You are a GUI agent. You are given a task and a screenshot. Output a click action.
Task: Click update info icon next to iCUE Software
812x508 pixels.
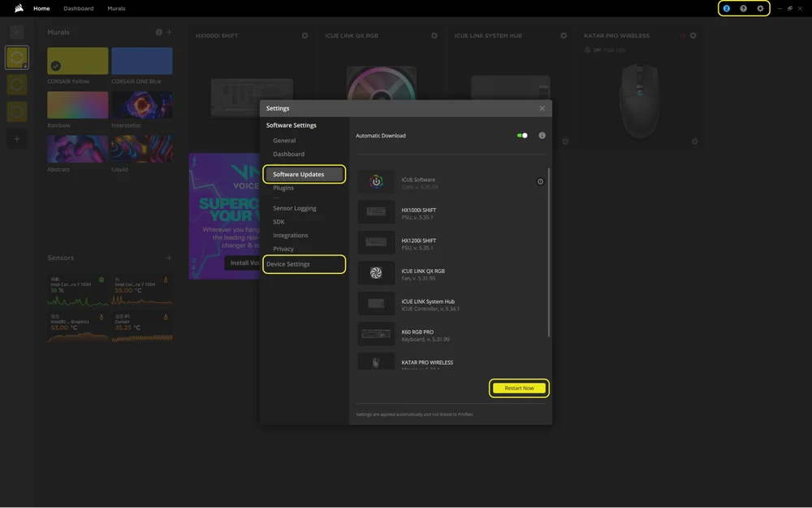[540, 181]
